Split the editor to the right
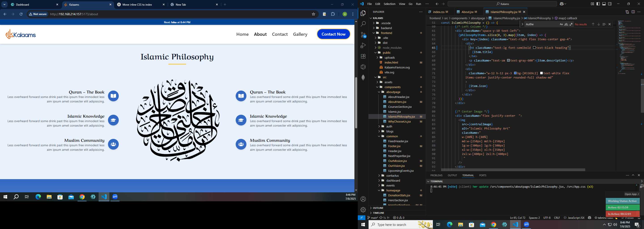Image resolution: width=644 pixels, height=229 pixels. [633, 12]
